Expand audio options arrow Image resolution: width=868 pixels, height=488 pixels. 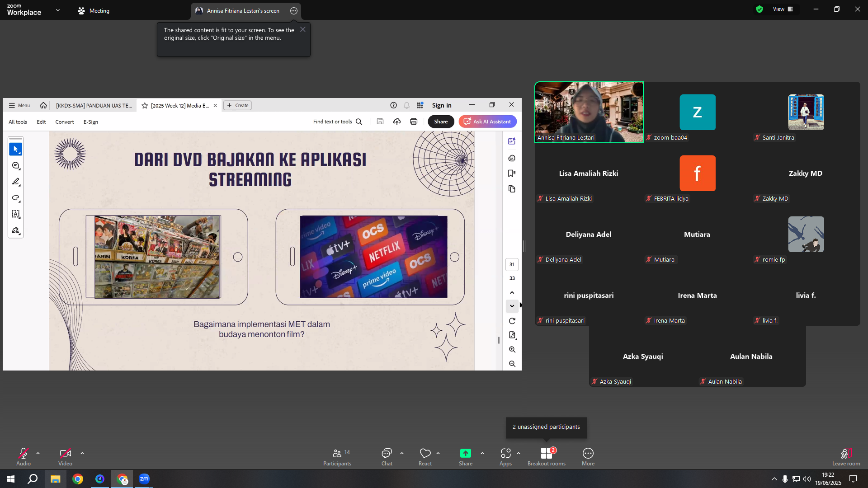tap(38, 453)
